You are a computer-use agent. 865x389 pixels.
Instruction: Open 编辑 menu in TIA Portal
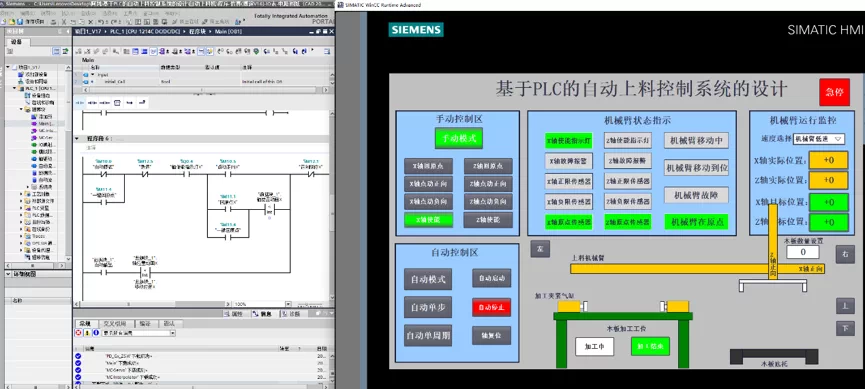[27, 13]
